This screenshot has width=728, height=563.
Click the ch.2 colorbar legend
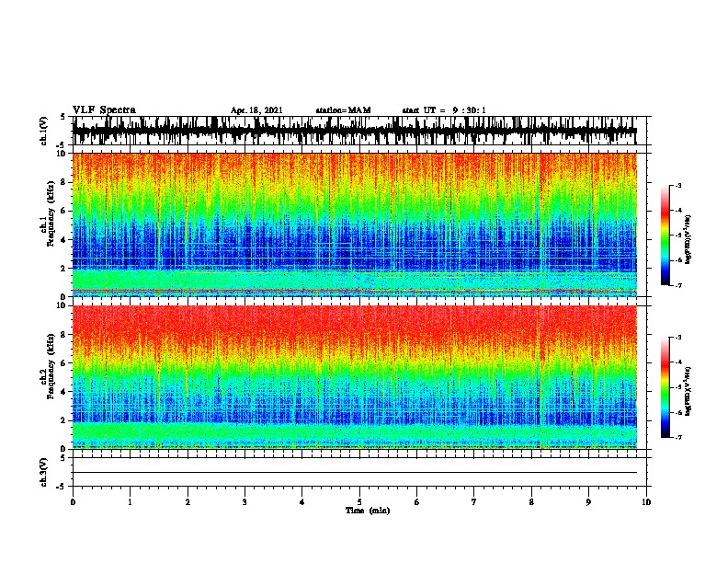click(665, 387)
